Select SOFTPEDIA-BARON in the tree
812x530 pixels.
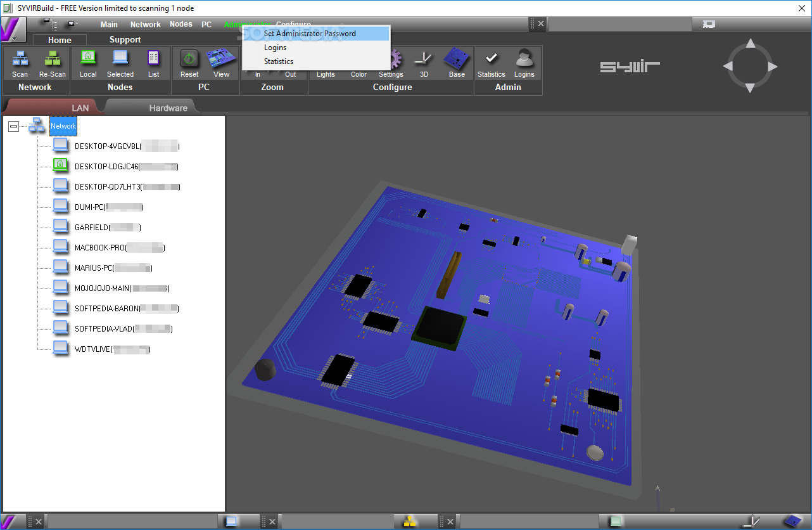pos(127,309)
